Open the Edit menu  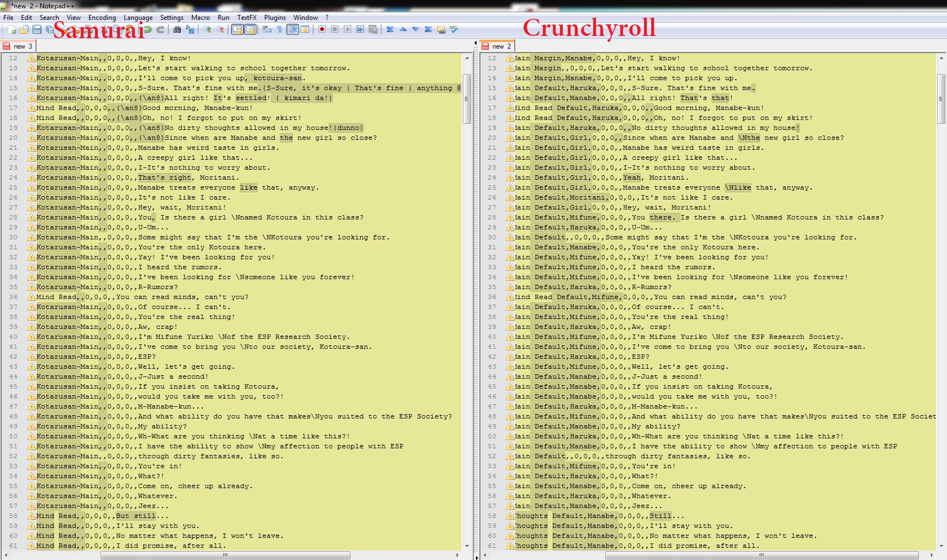[x=27, y=18]
